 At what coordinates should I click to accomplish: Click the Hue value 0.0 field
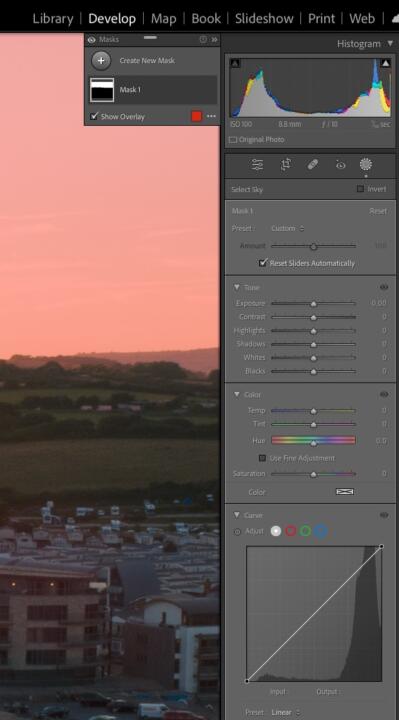[381, 440]
